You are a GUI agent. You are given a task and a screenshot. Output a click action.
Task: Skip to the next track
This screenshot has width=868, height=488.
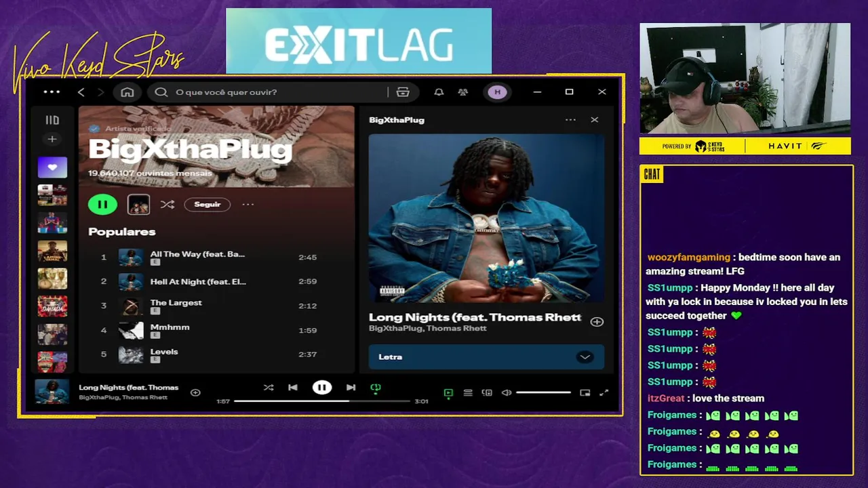(x=351, y=388)
